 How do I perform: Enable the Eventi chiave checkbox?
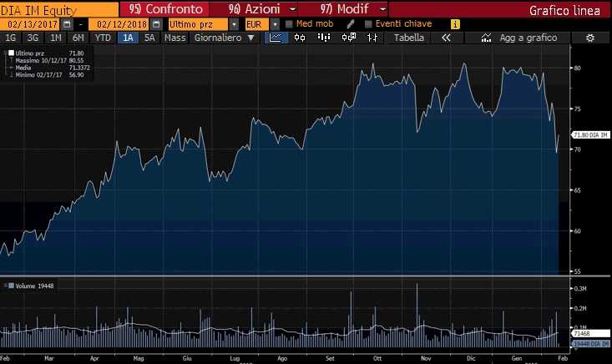click(x=368, y=24)
